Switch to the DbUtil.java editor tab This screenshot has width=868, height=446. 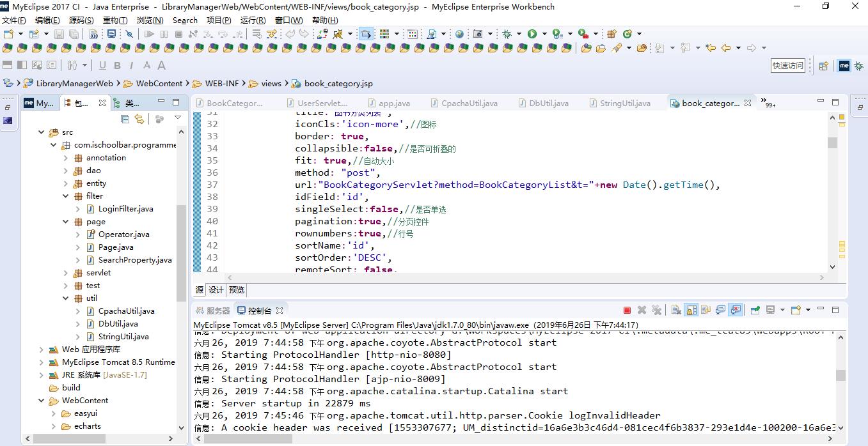coord(548,103)
